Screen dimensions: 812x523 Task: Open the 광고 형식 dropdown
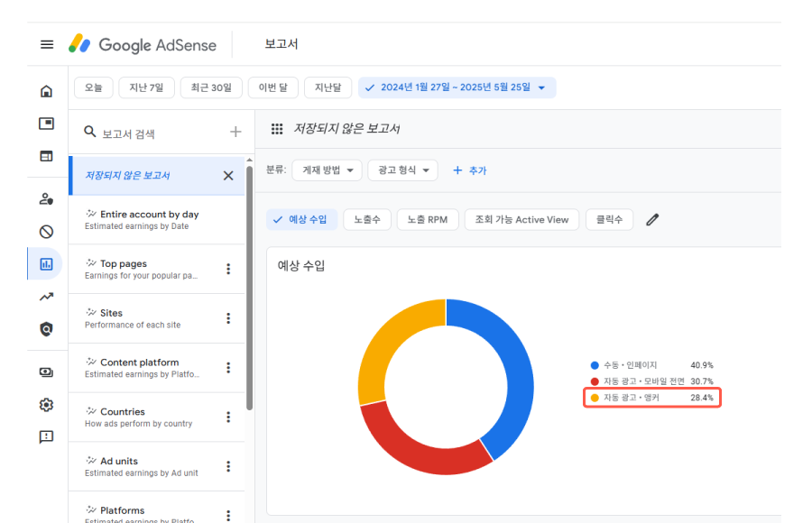coord(402,170)
